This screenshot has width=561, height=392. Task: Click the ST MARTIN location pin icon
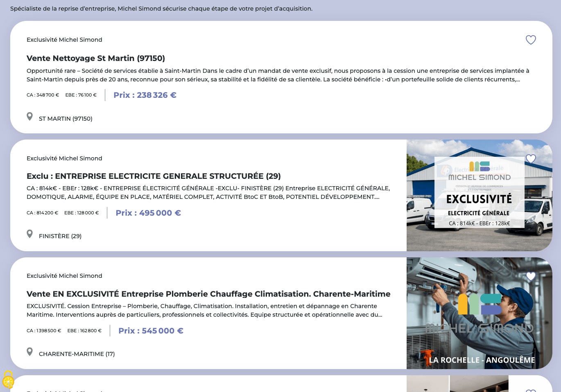pyautogui.click(x=29, y=117)
